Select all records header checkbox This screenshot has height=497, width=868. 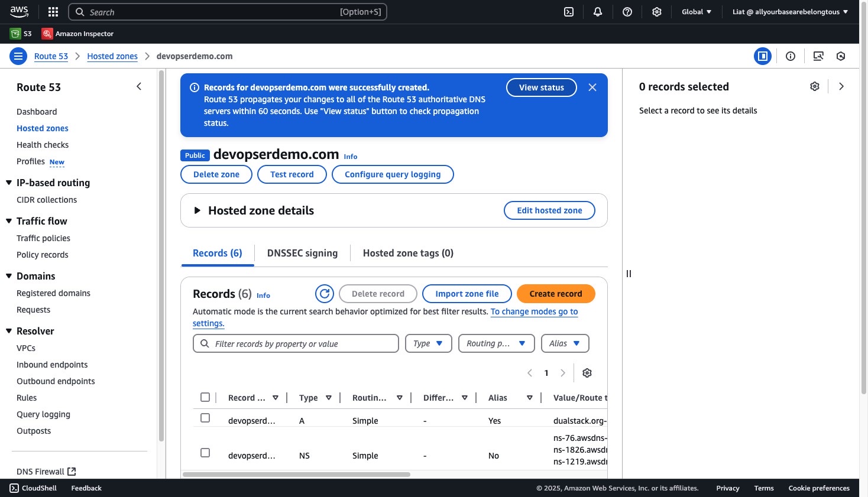(205, 397)
